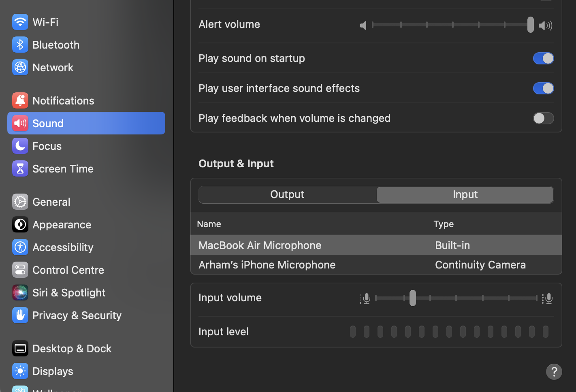Click the Accessibility icon in the sidebar
This screenshot has width=576, height=392.
[x=20, y=247]
